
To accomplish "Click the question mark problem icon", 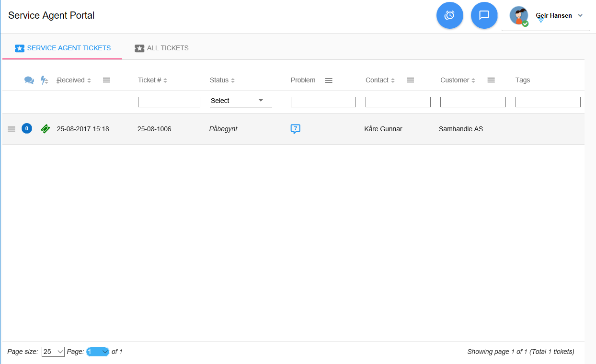I will (x=296, y=129).
